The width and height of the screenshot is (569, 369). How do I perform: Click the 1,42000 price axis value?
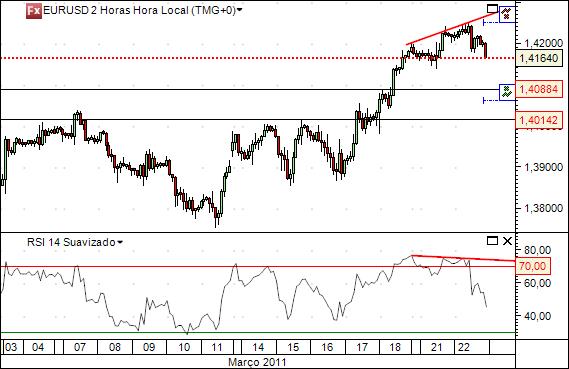click(x=543, y=43)
